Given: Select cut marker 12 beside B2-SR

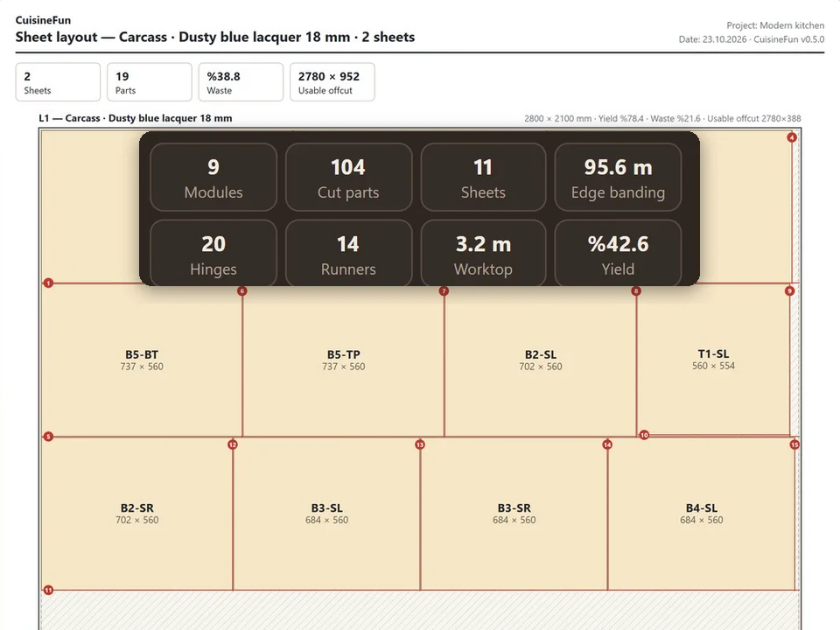Looking at the screenshot, I should [233, 444].
